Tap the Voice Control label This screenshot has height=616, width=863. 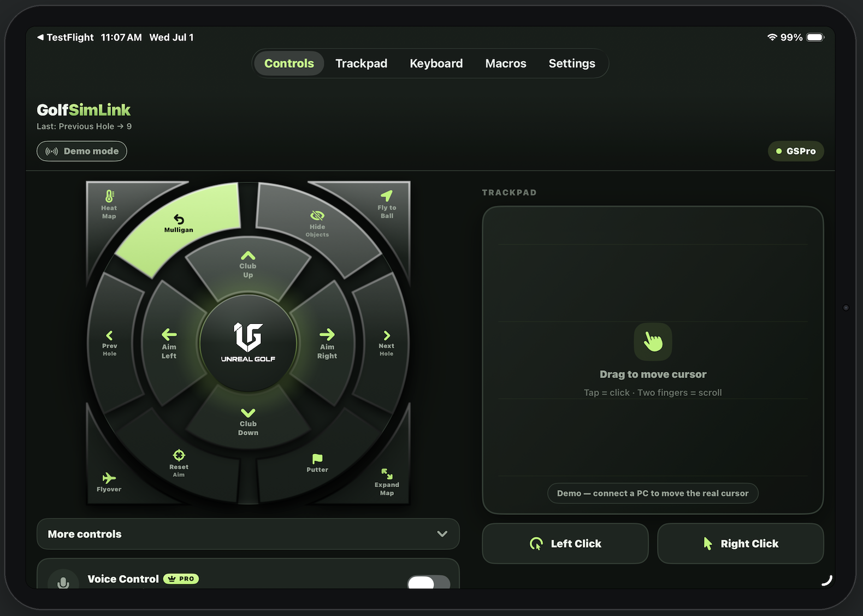123,579
